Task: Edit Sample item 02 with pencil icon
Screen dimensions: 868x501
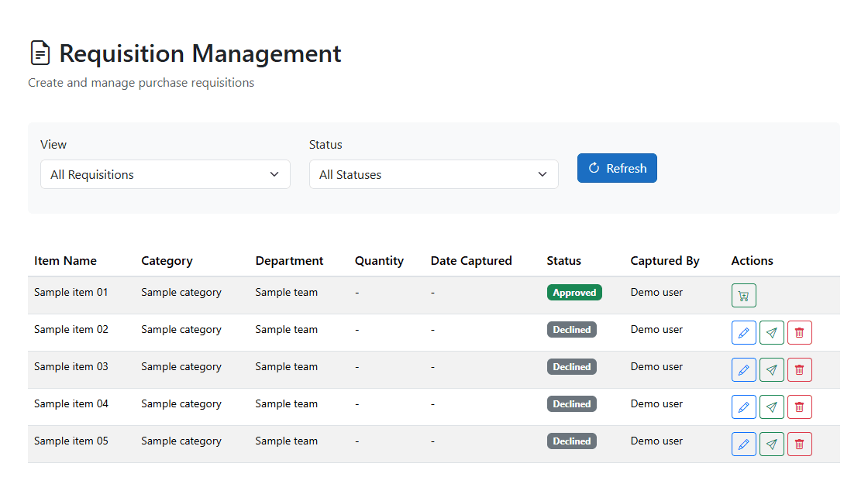Action: coord(743,332)
